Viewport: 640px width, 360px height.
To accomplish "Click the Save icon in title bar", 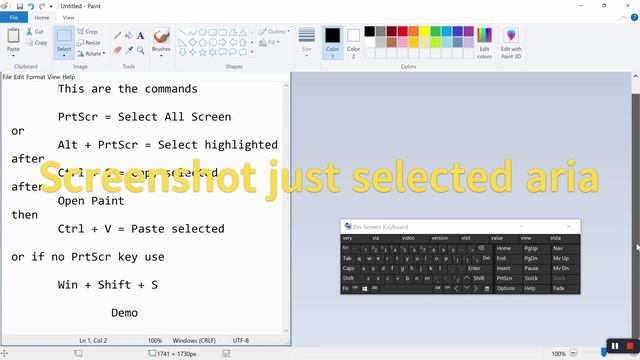I will tap(20, 6).
